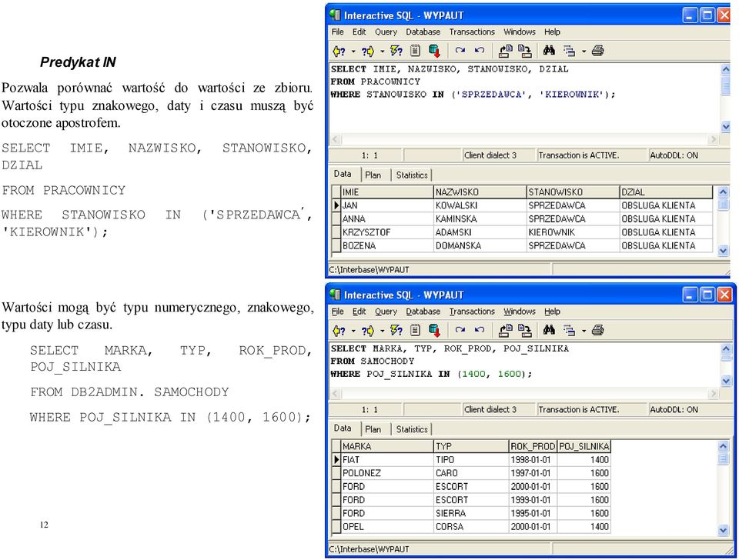Open File menu in the PRACOWNICY window
Screen dimensions: 739x560
click(337, 32)
